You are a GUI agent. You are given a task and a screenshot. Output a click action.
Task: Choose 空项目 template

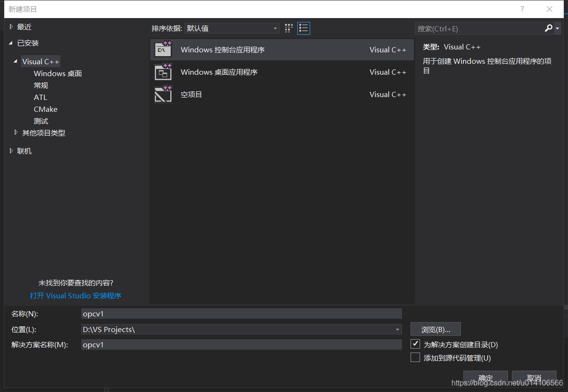(x=282, y=95)
